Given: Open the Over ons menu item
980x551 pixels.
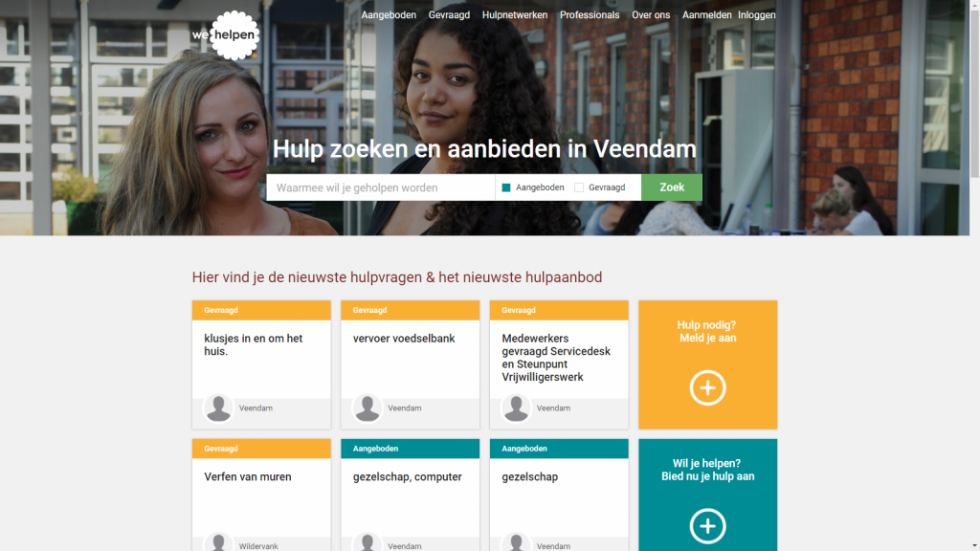Looking at the screenshot, I should 651,15.
